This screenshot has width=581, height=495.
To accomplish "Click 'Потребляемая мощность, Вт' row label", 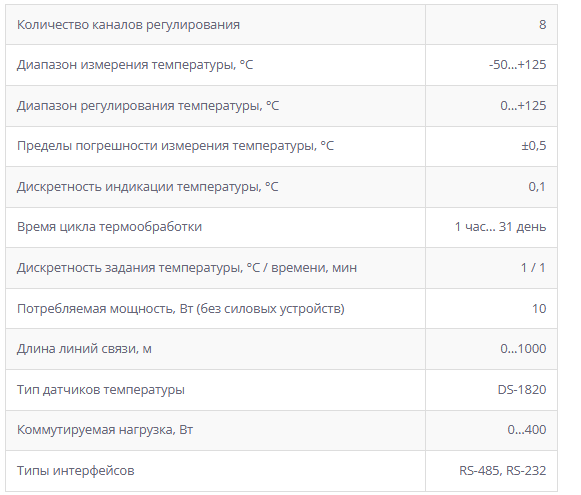I will coord(181,309).
